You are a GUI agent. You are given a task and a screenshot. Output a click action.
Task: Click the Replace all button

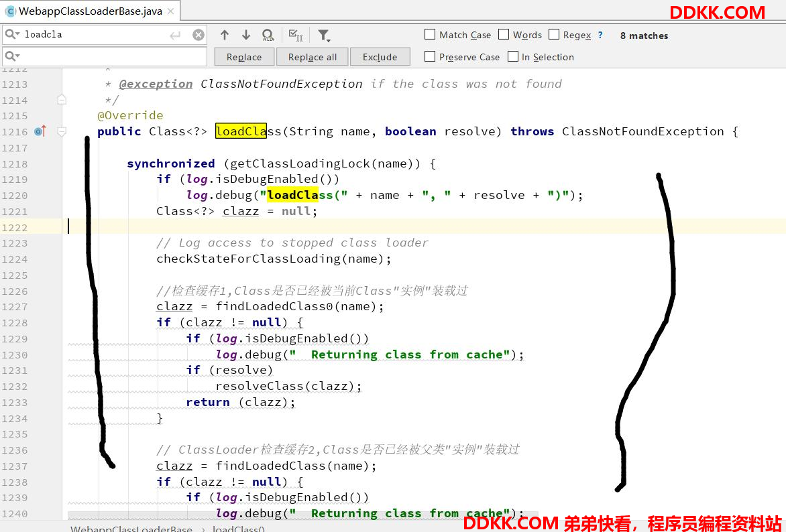(313, 56)
